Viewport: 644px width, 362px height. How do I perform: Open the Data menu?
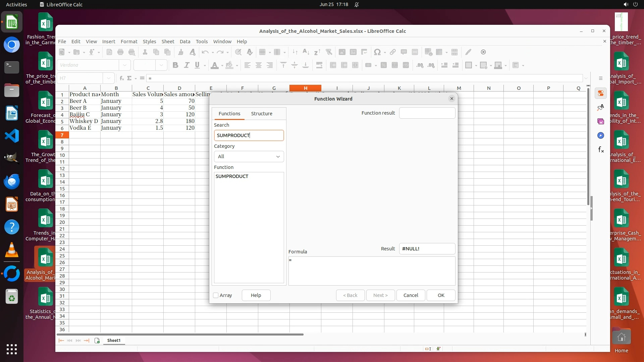coord(185,42)
